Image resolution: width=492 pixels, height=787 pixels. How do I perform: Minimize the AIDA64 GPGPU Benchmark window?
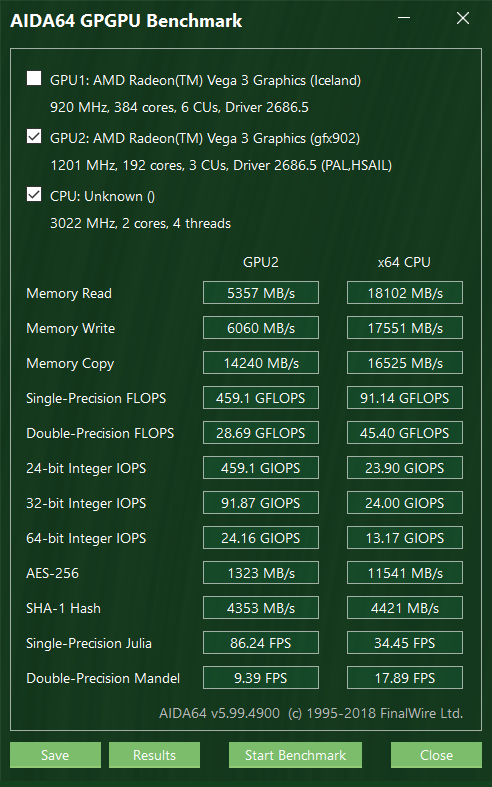[404, 18]
